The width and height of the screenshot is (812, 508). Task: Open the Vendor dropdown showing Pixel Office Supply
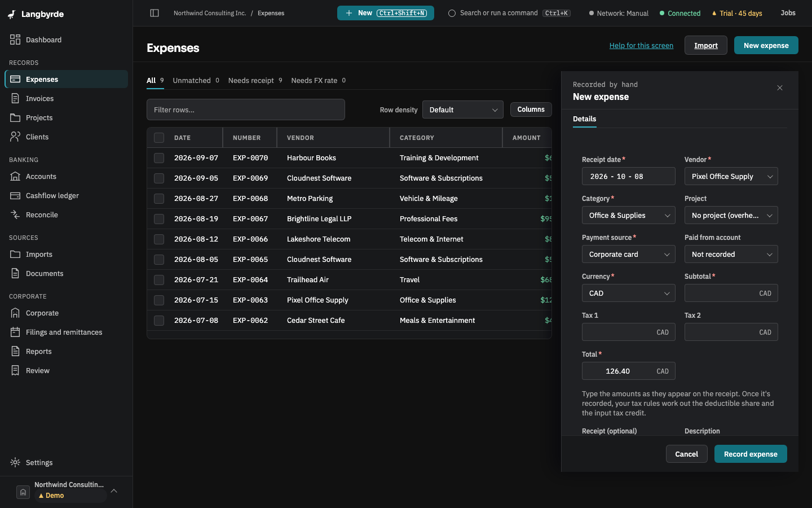point(731,176)
